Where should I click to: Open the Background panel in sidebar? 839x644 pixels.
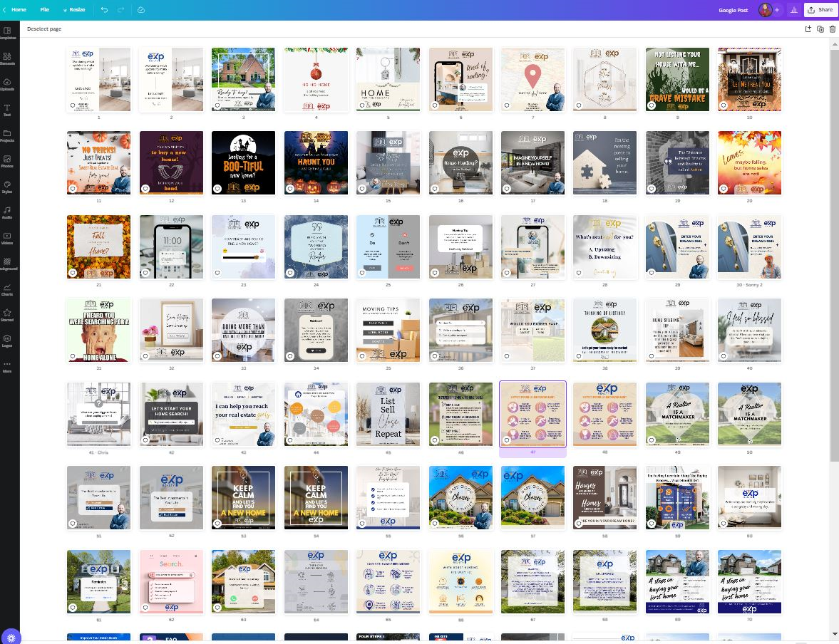[x=7, y=264]
